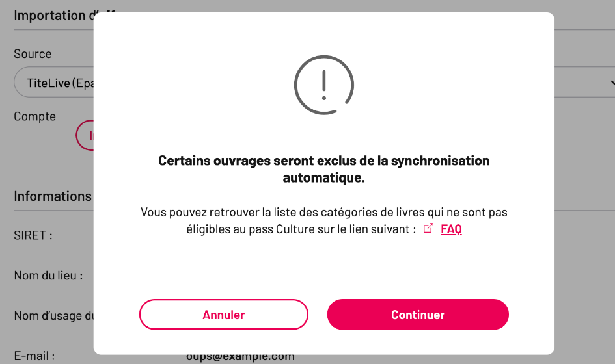Screen dimensions: 615x364
Task: Click the paragraph about catégories de livres
Action: click(323, 220)
